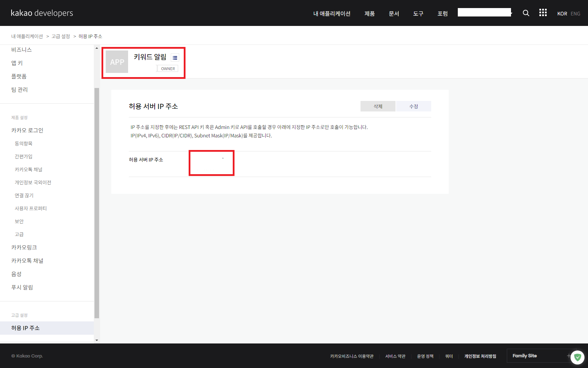Open 간편가입 submenu item
The height and width of the screenshot is (368, 588).
(x=23, y=157)
